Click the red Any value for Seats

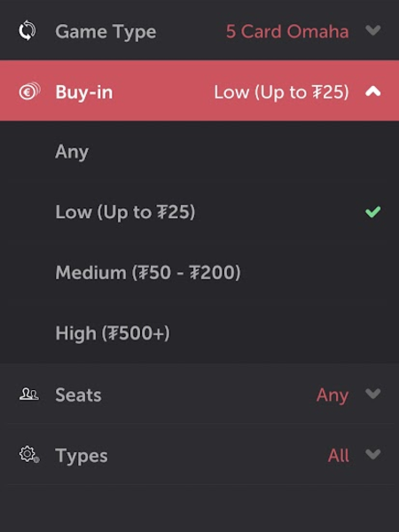tap(332, 395)
